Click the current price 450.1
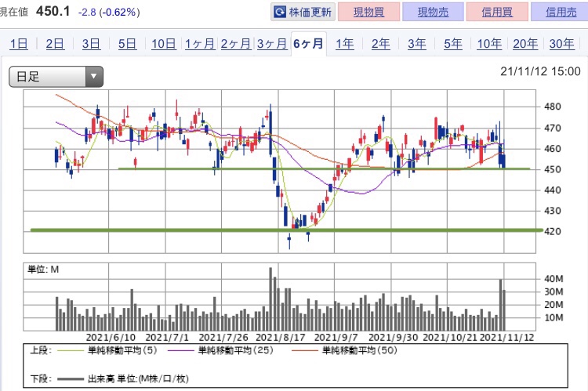This screenshot has height=391, width=588. (53, 11)
